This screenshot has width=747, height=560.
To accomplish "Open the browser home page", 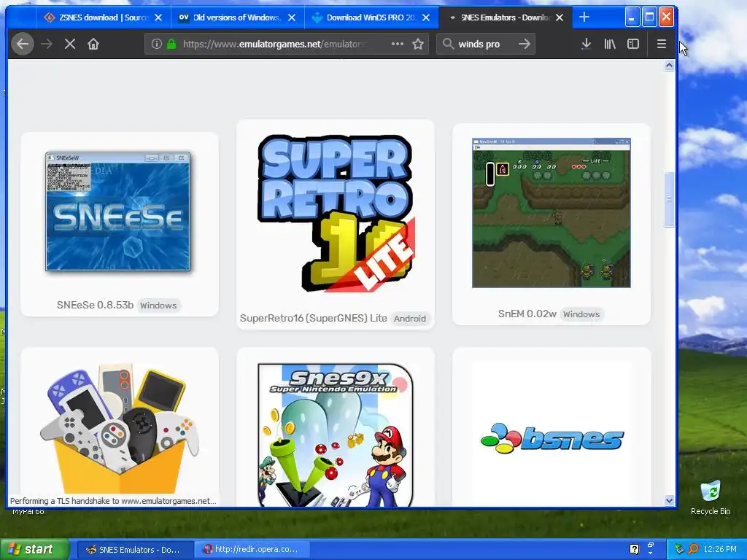I will click(93, 44).
